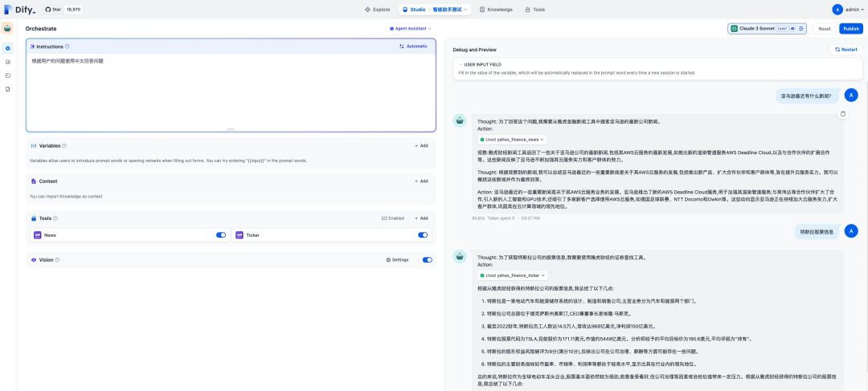Click the assistant robot avatar on first reply
This screenshot has width=868, height=391.
tap(460, 120)
